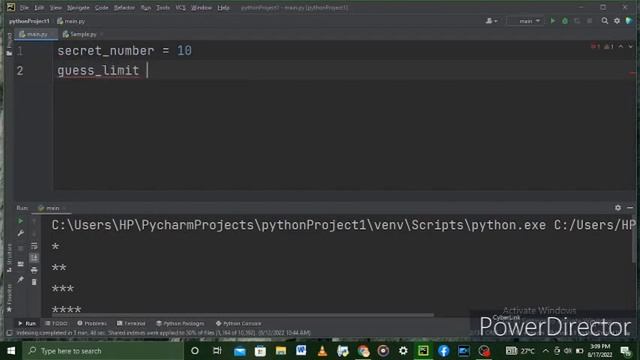The image size is (640, 360).
Task: Start debugging with the green bug icon
Action: (565, 21)
